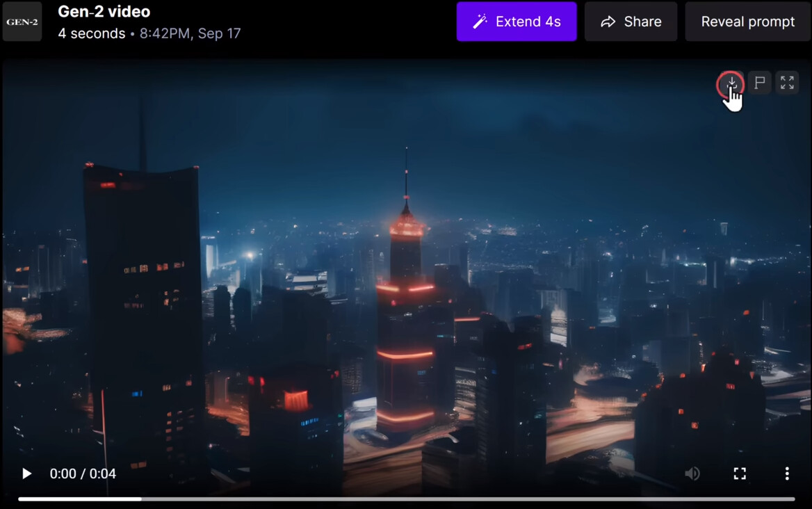Download the video using the download icon
Image resolution: width=812 pixels, height=509 pixels.
[x=731, y=82]
